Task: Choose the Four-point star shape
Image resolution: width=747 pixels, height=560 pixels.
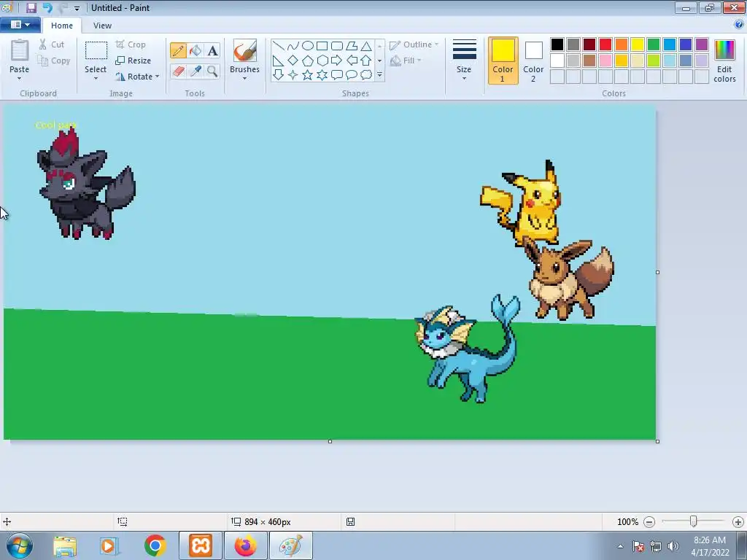Action: 293,75
